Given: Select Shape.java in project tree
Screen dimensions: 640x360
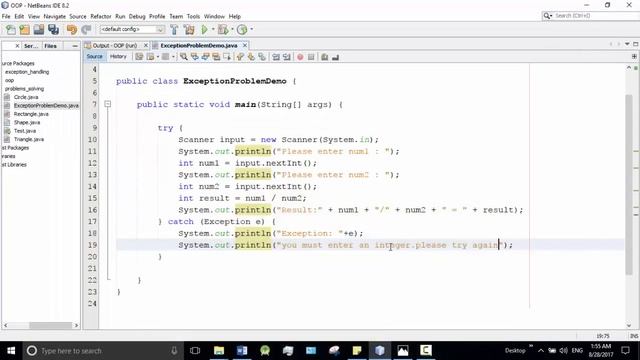Looking at the screenshot, I should coord(27,122).
